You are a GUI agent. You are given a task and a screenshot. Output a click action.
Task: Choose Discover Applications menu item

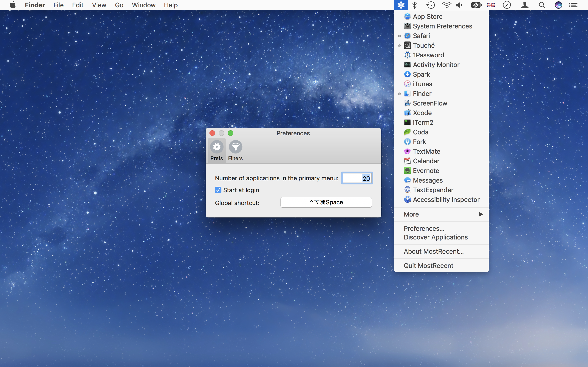435,237
